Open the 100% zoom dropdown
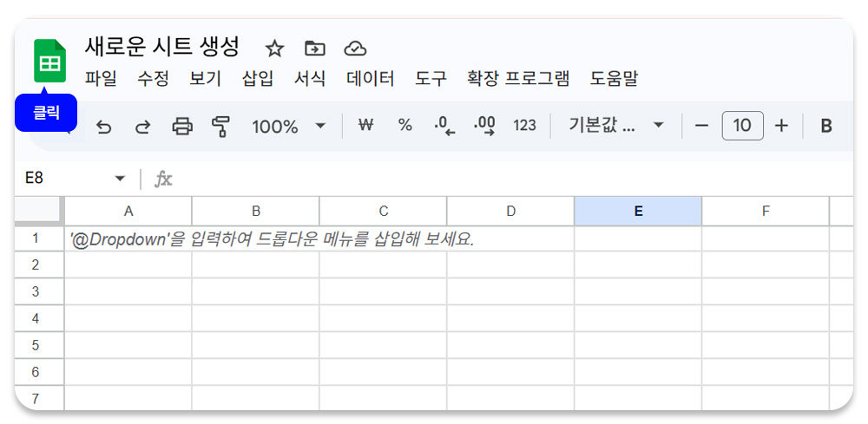 tap(288, 127)
